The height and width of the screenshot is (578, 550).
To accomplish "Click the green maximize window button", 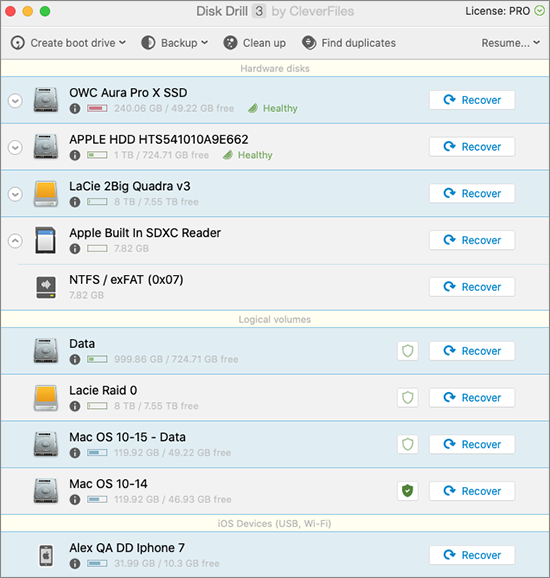I will click(x=45, y=11).
